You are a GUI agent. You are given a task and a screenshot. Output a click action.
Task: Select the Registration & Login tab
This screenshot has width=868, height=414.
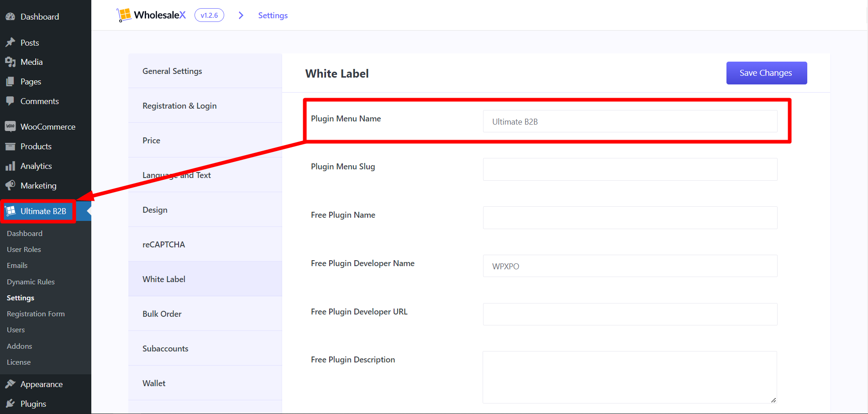(x=205, y=105)
